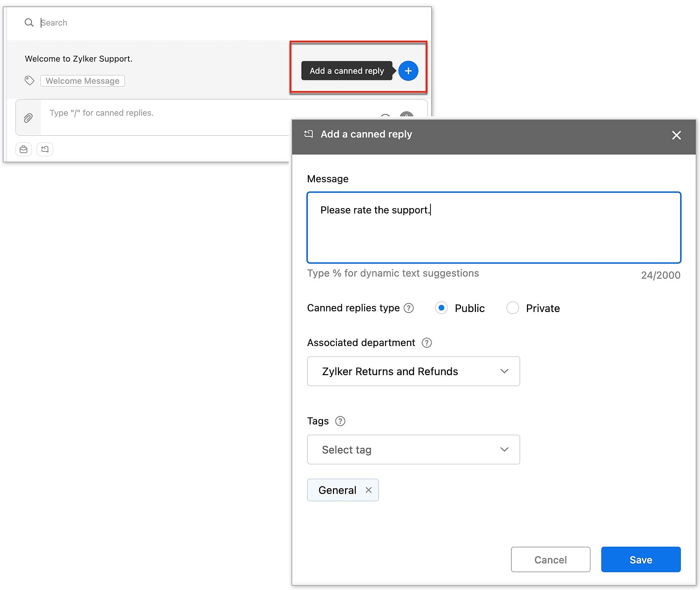Viewport: 700px width, 590px height.
Task: Select the Private radio option
Action: (512, 308)
